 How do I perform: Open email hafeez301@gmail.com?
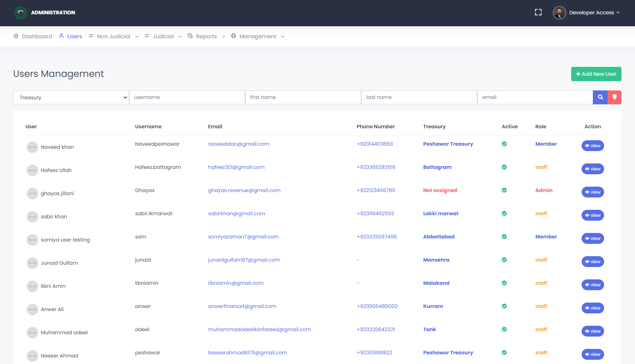[x=236, y=167]
